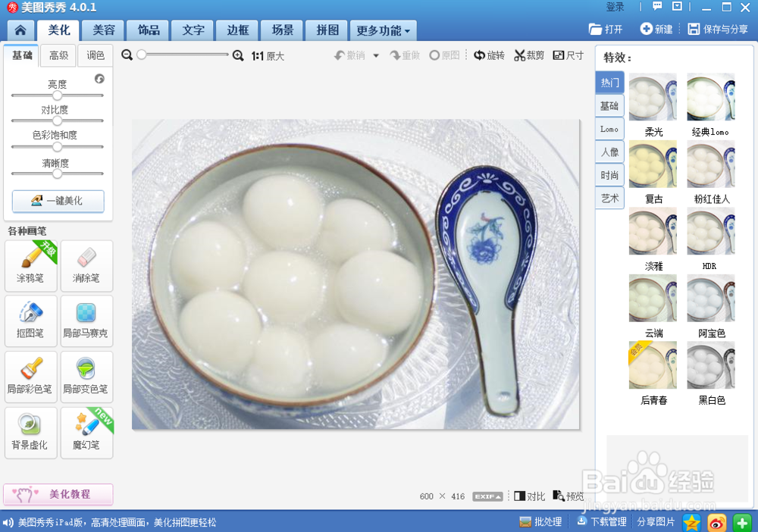
Task: Click 打开 open file button
Action: (x=606, y=30)
